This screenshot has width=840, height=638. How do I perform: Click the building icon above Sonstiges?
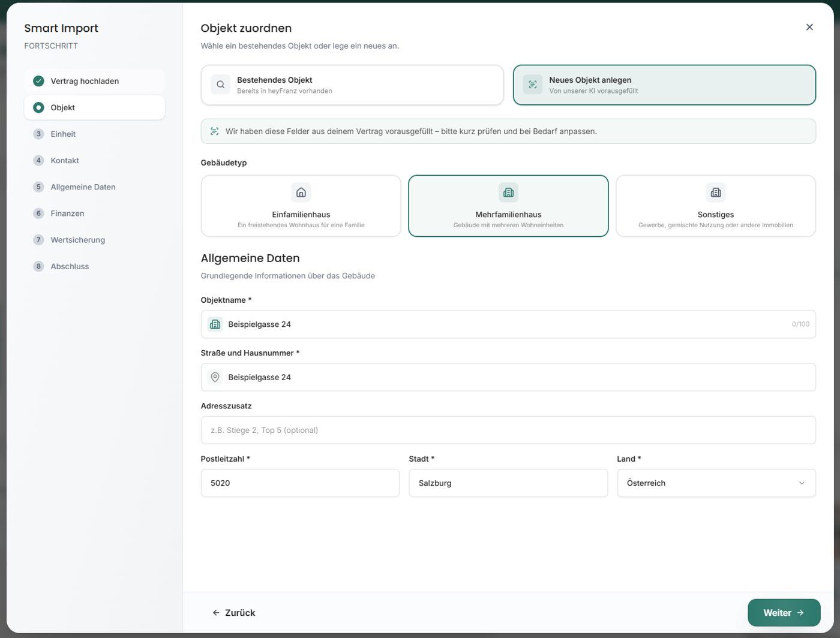pyautogui.click(x=716, y=192)
